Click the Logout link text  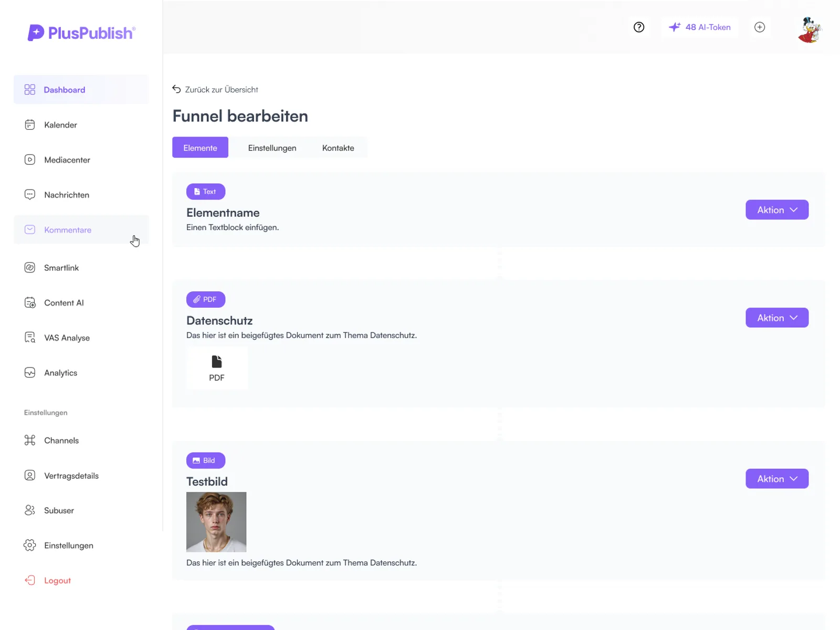57,581
